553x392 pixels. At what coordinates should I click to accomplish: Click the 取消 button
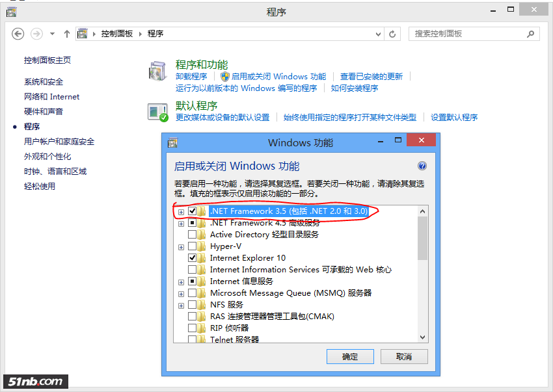[404, 357]
